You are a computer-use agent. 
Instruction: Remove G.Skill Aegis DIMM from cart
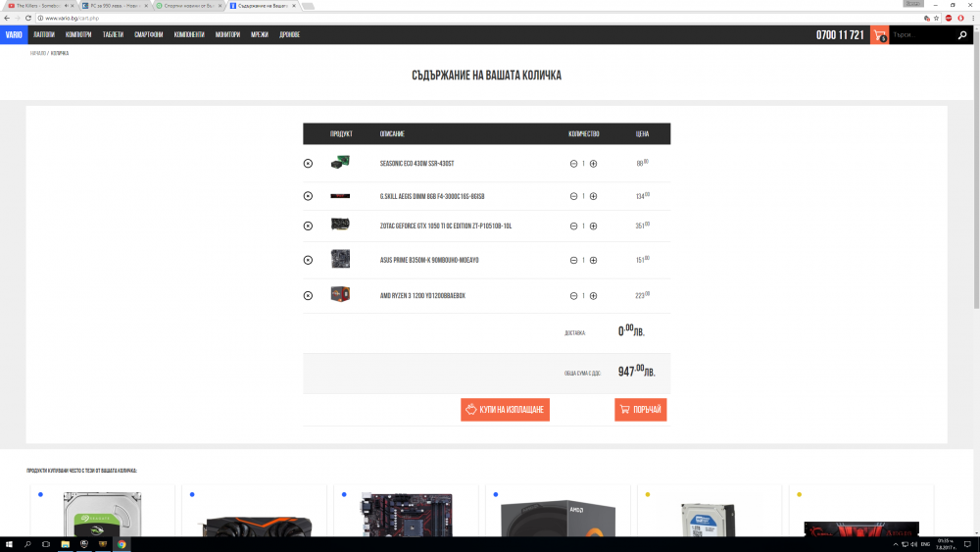[308, 196]
